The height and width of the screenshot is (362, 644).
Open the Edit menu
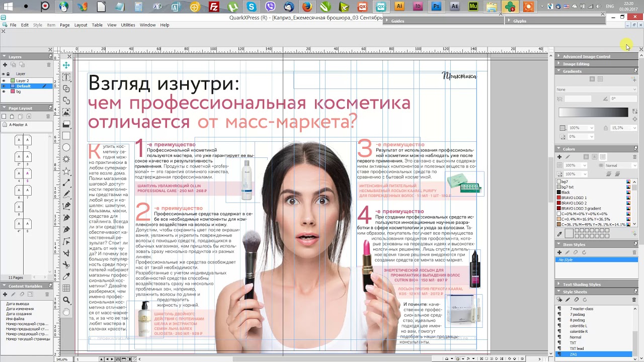(25, 25)
